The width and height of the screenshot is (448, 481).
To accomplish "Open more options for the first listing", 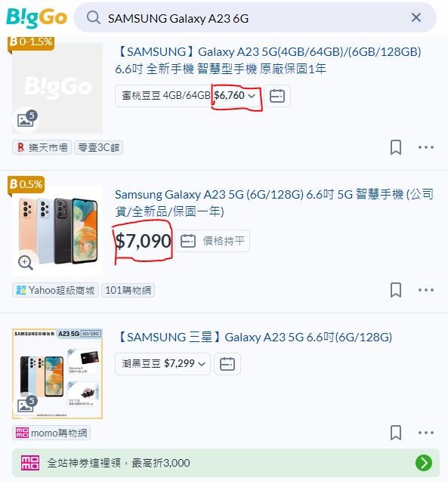I will 426,147.
